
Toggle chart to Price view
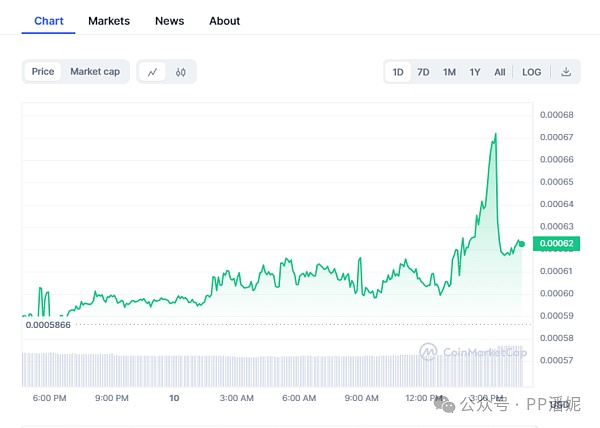[x=43, y=72]
